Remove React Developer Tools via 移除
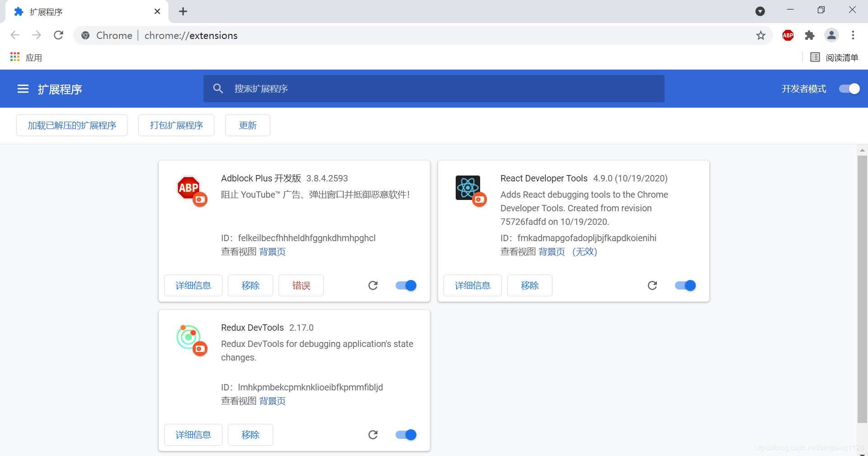This screenshot has width=868, height=456. pyautogui.click(x=530, y=285)
